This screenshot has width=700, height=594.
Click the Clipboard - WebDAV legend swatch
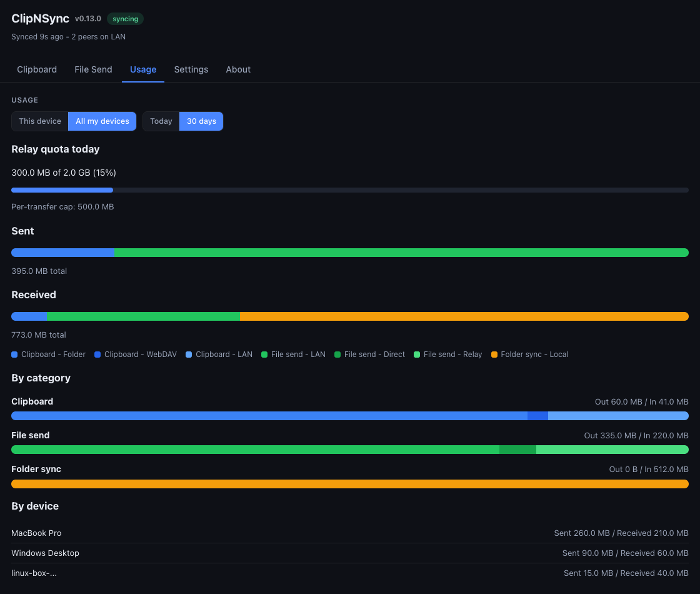[x=97, y=355]
